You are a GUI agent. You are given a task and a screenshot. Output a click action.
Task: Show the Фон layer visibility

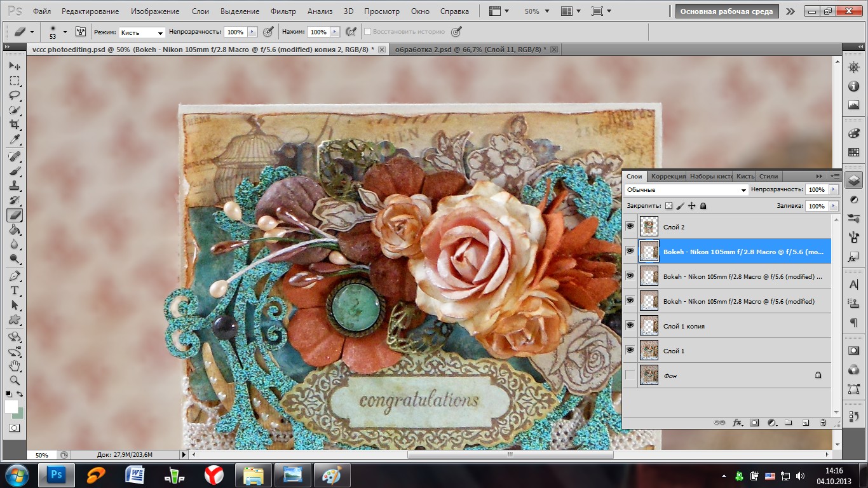(x=630, y=376)
